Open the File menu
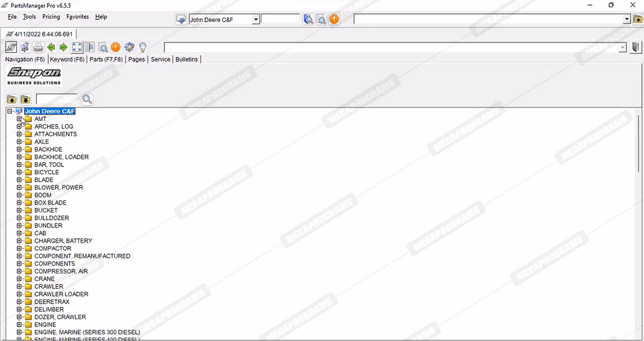 12,17
